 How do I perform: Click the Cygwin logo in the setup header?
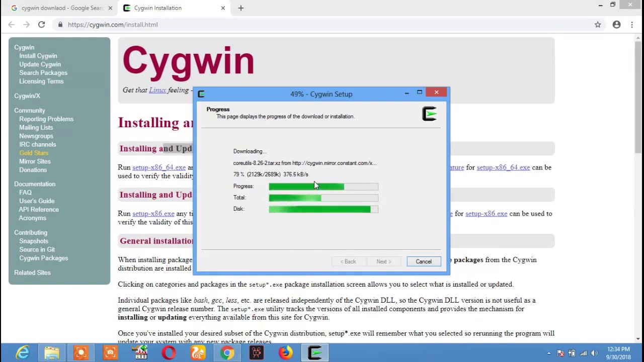tap(429, 114)
